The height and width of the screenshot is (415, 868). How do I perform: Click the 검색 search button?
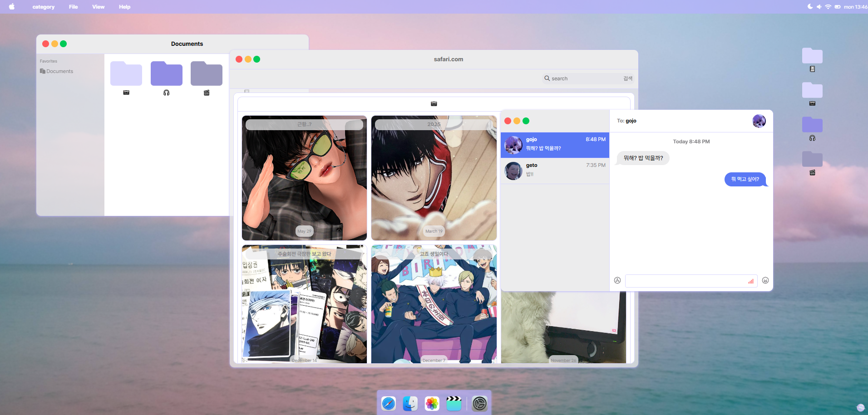pyautogui.click(x=628, y=78)
